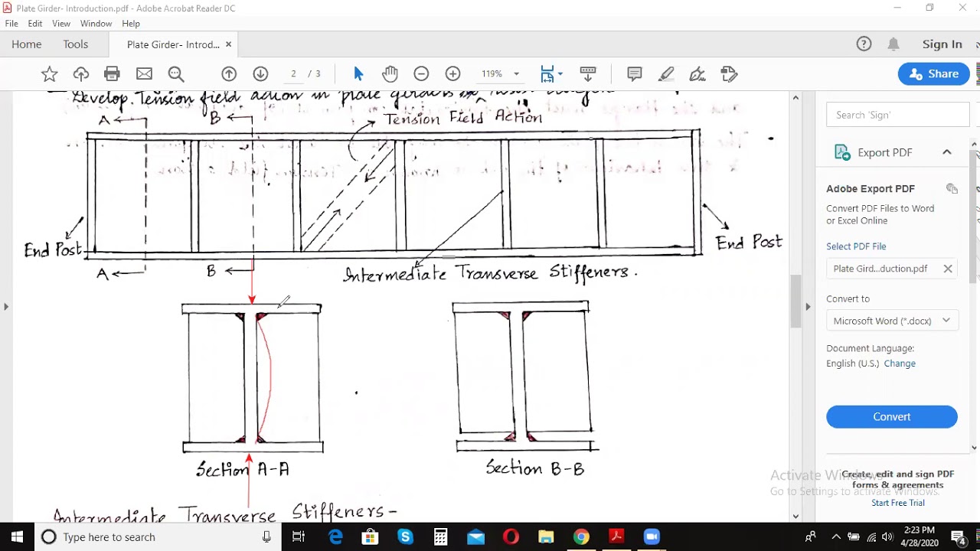
Task: Open Zoom app on taskbar
Action: coord(652,537)
